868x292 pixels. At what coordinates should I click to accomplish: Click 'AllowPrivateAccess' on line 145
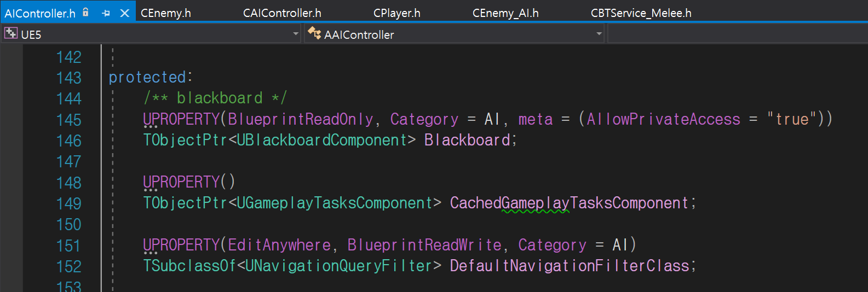click(663, 119)
